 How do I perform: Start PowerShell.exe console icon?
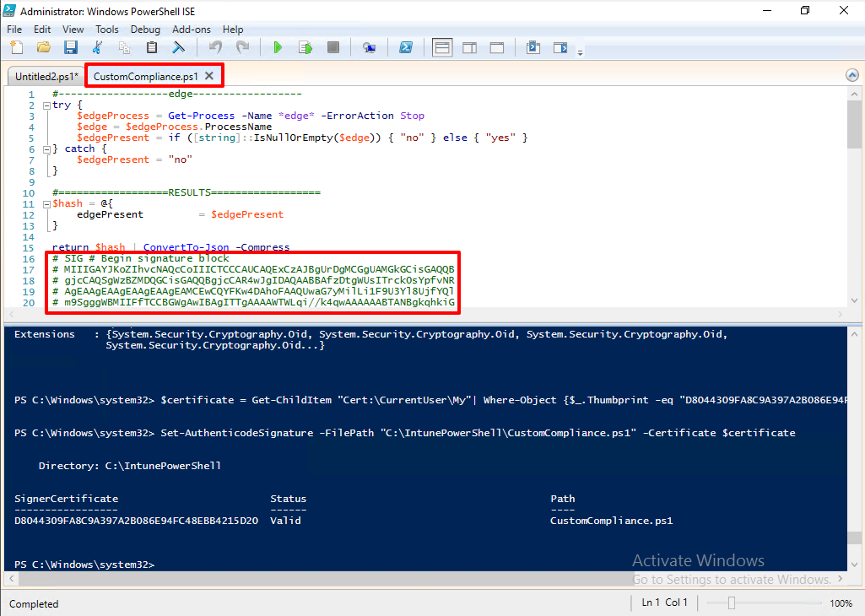[x=405, y=47]
